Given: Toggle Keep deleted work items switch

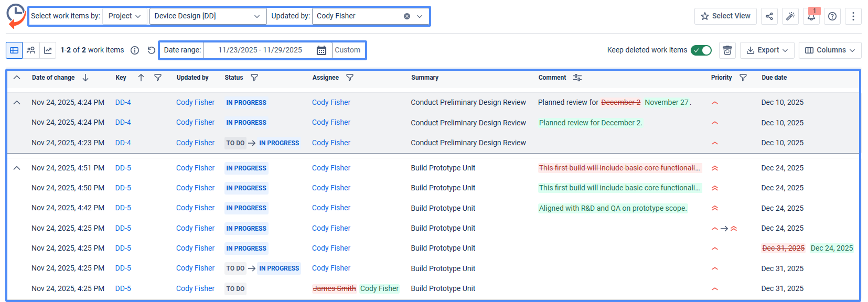Looking at the screenshot, I should tap(701, 50).
